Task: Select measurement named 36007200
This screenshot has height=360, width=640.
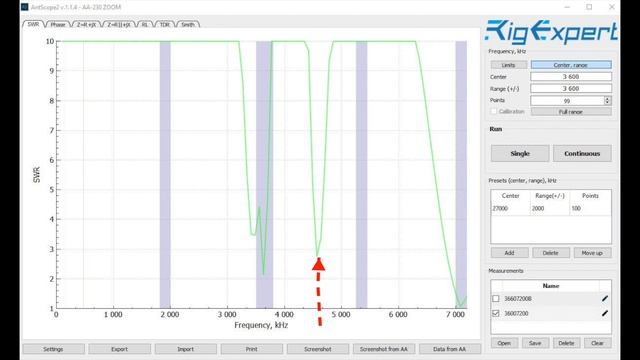Action: (516, 313)
